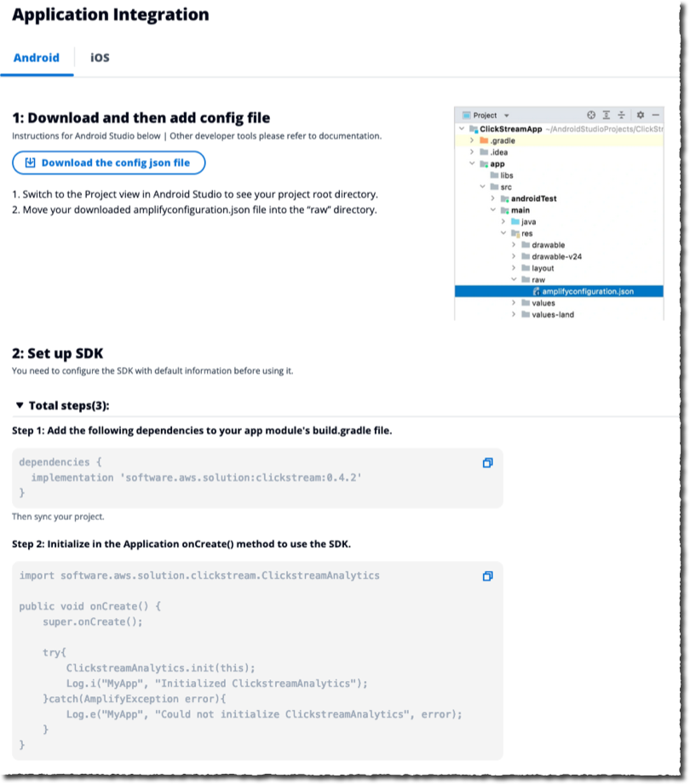Open the Project view dropdown
The image size is (690, 784).
tap(506, 116)
